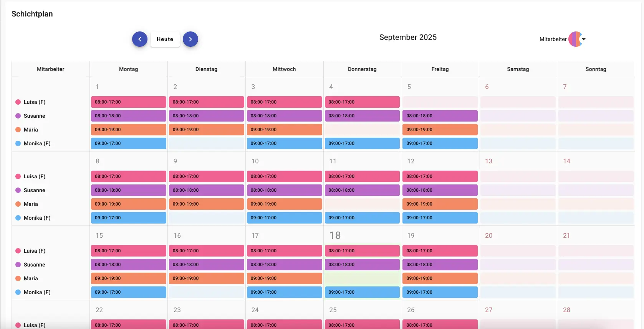This screenshot has width=644, height=329.
Task: Click Monika's blue dot in week of 15th
Action: [18, 292]
